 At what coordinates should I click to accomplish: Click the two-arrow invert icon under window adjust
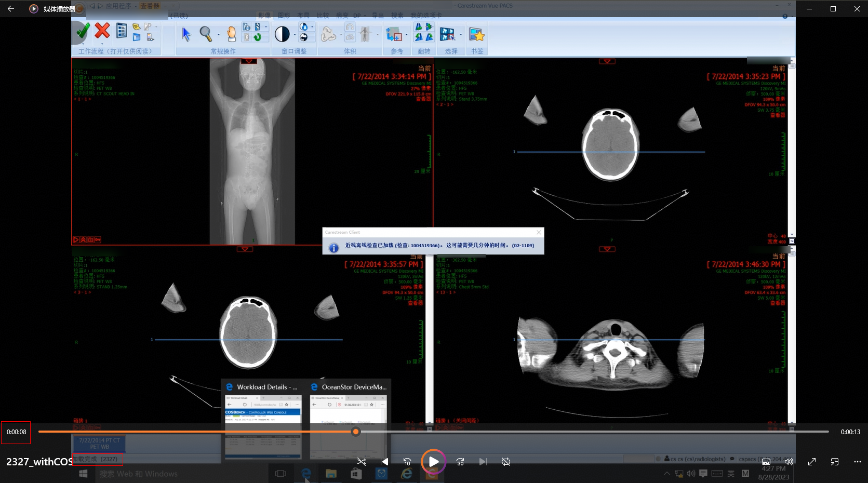click(304, 37)
